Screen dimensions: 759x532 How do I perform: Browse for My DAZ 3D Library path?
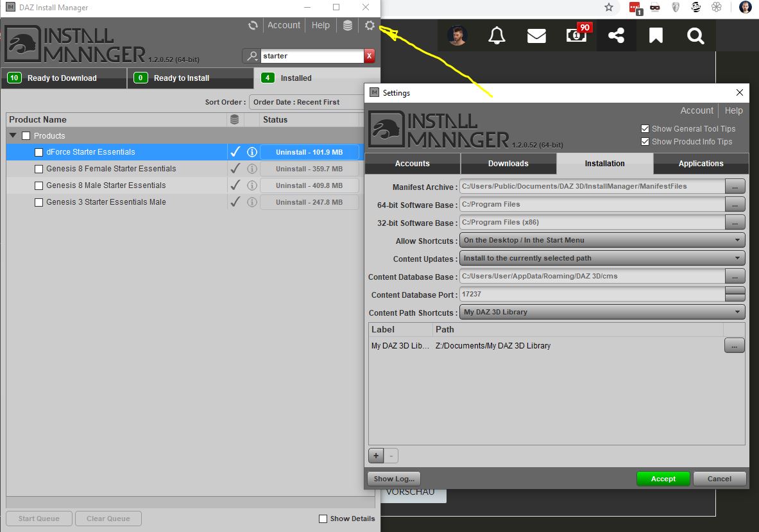pyautogui.click(x=735, y=346)
